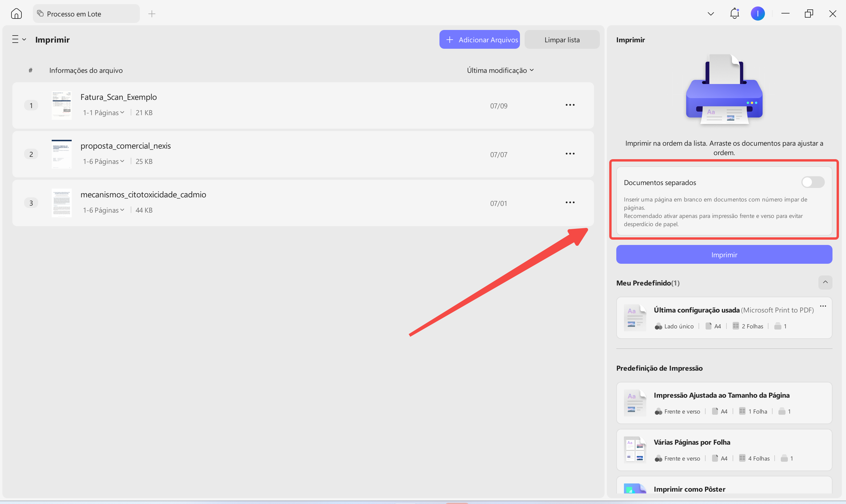Screen dimensions: 846x504
Task: Change page range of mecanismos_citotoxicidade_cadmio
Action: (x=104, y=210)
